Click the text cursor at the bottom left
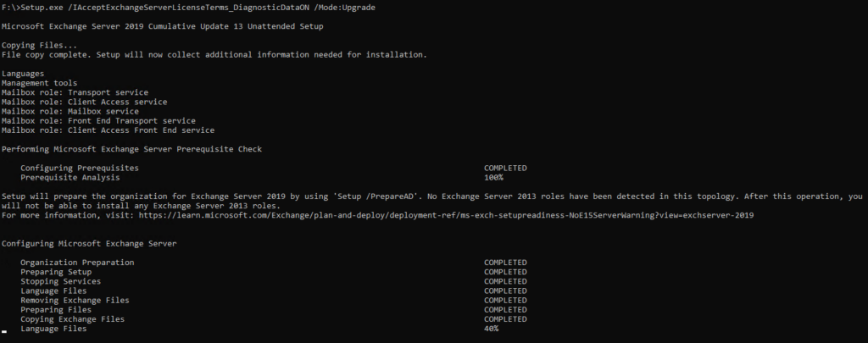The width and height of the screenshot is (868, 343). point(4,333)
